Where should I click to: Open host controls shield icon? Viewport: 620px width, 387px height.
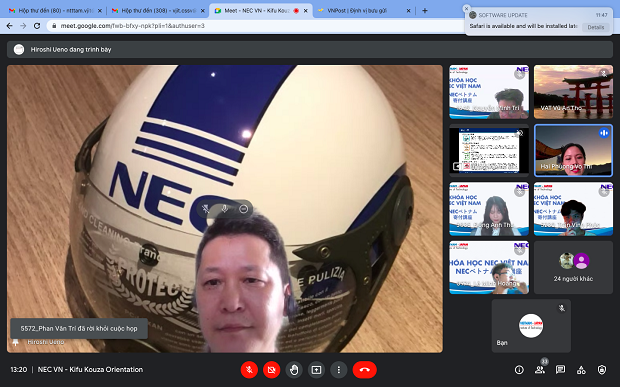[x=602, y=370]
